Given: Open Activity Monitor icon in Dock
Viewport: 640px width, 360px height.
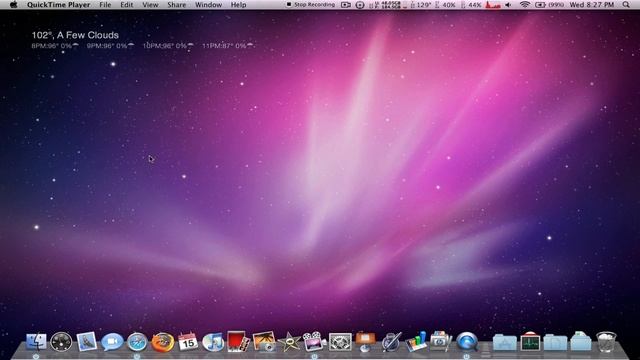Looking at the screenshot, I should pyautogui.click(x=530, y=342).
